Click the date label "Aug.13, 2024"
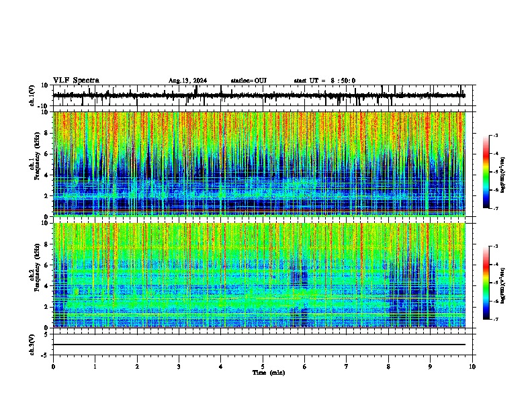 coord(187,81)
